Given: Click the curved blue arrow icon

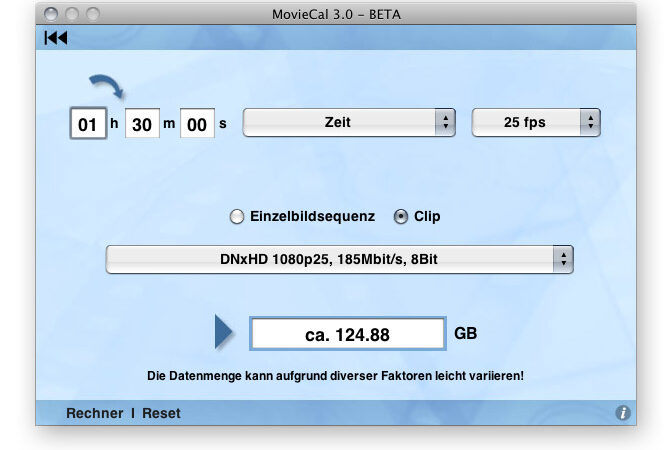Looking at the screenshot, I should pos(106,88).
